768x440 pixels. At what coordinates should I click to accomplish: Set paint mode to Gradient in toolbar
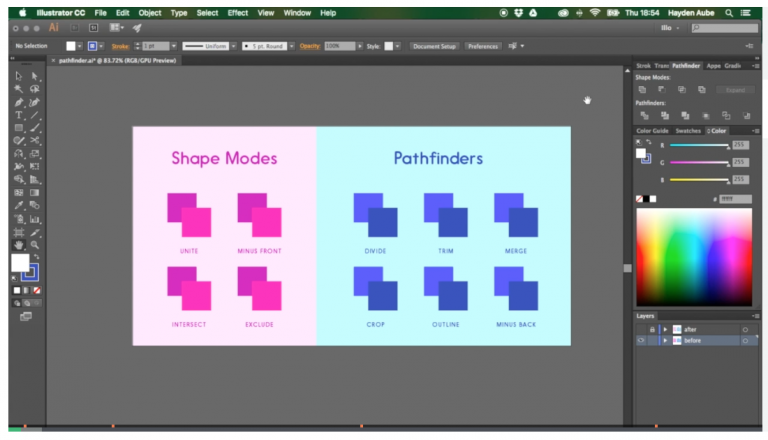26,291
